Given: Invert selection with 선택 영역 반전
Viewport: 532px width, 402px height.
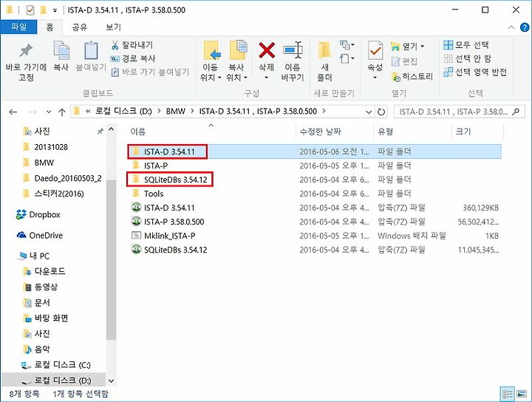Looking at the screenshot, I should click(475, 72).
